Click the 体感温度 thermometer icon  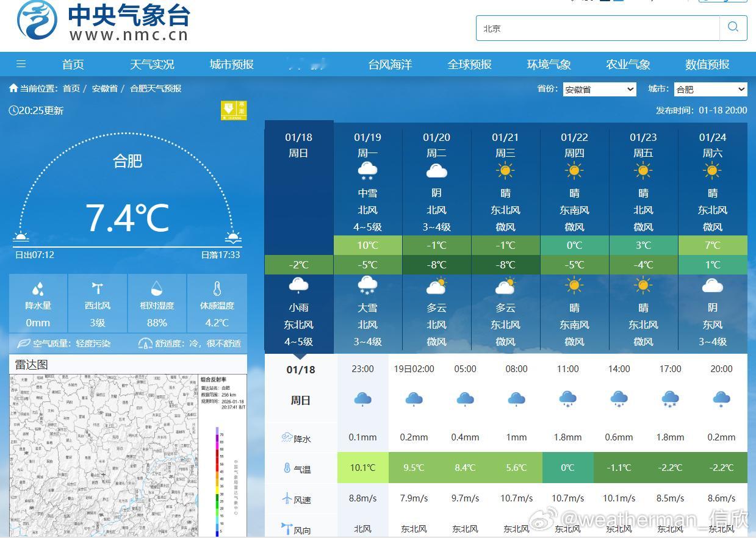(217, 289)
